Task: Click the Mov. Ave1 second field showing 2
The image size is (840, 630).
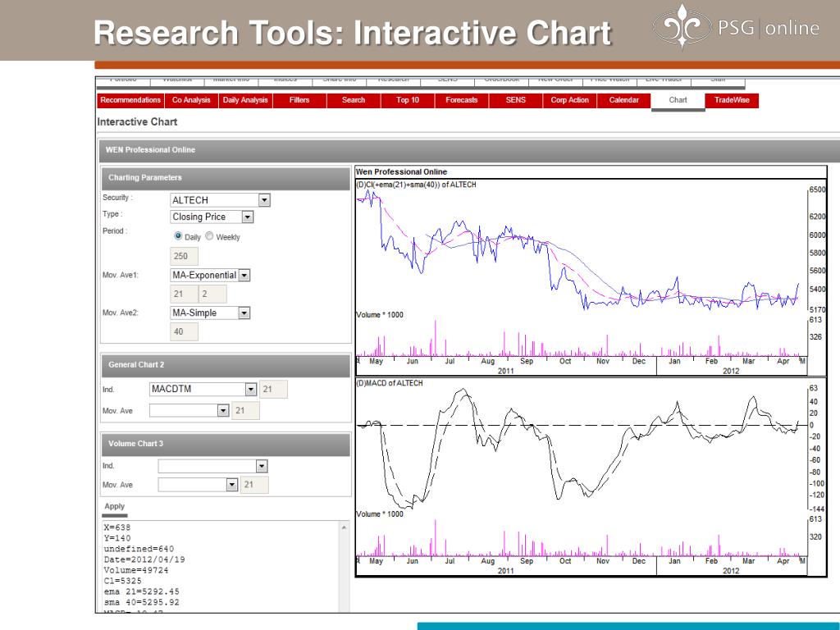Action: (x=212, y=294)
